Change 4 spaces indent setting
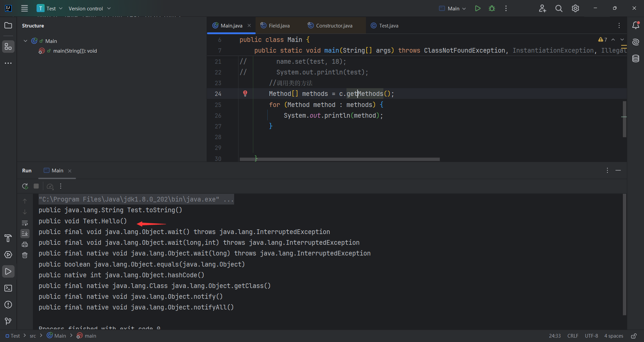644x342 pixels. click(614, 336)
